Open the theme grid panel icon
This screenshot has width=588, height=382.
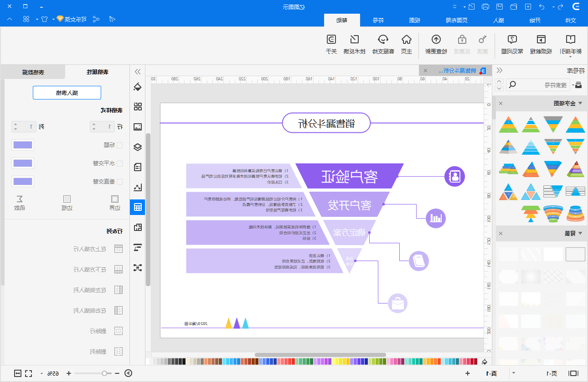coord(138,107)
